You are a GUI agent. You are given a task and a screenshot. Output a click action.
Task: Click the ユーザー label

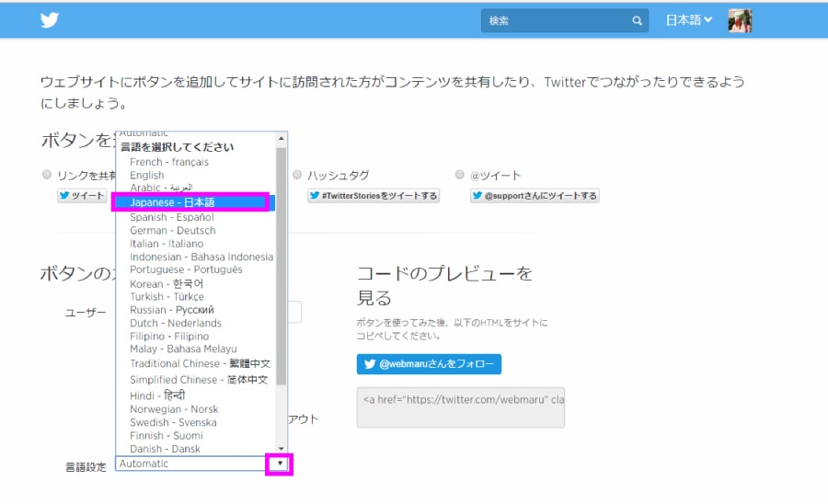[x=86, y=313]
